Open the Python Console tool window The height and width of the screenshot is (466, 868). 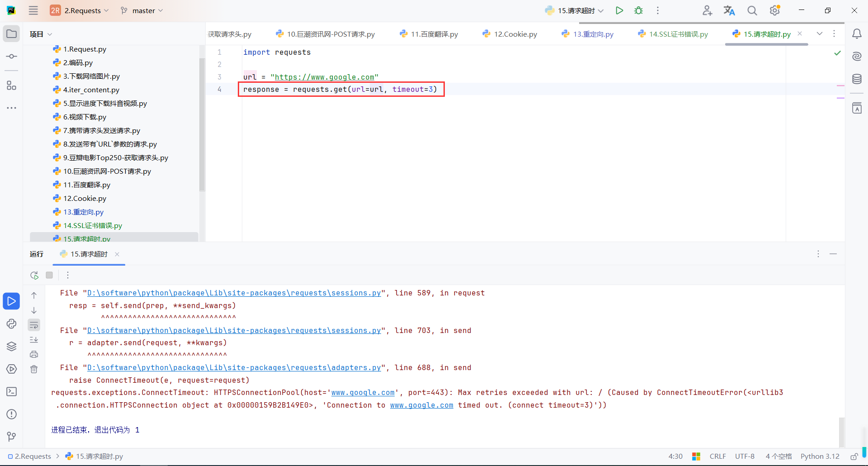(x=11, y=324)
